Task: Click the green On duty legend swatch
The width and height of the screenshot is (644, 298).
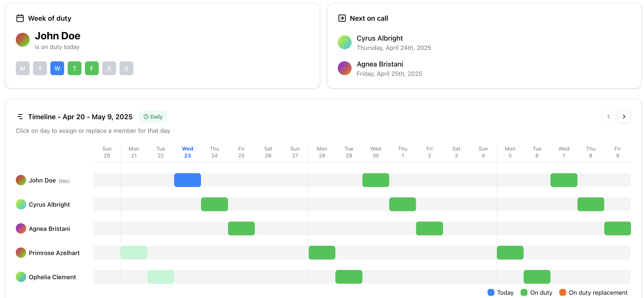Action: point(524,293)
